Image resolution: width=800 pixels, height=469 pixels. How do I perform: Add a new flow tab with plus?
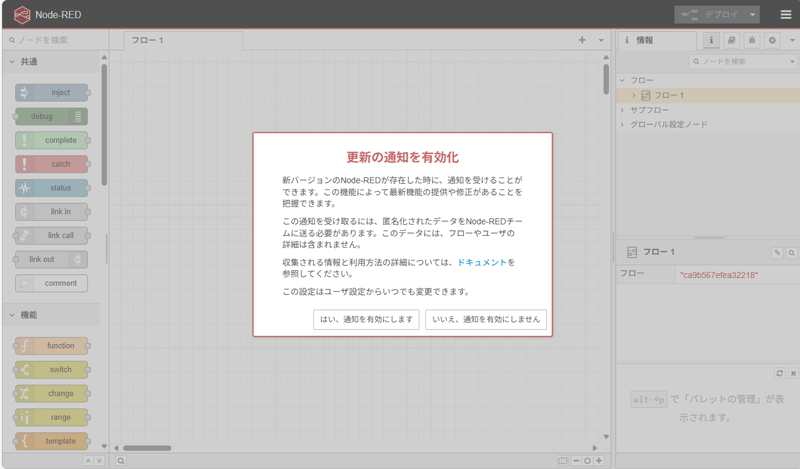[582, 40]
